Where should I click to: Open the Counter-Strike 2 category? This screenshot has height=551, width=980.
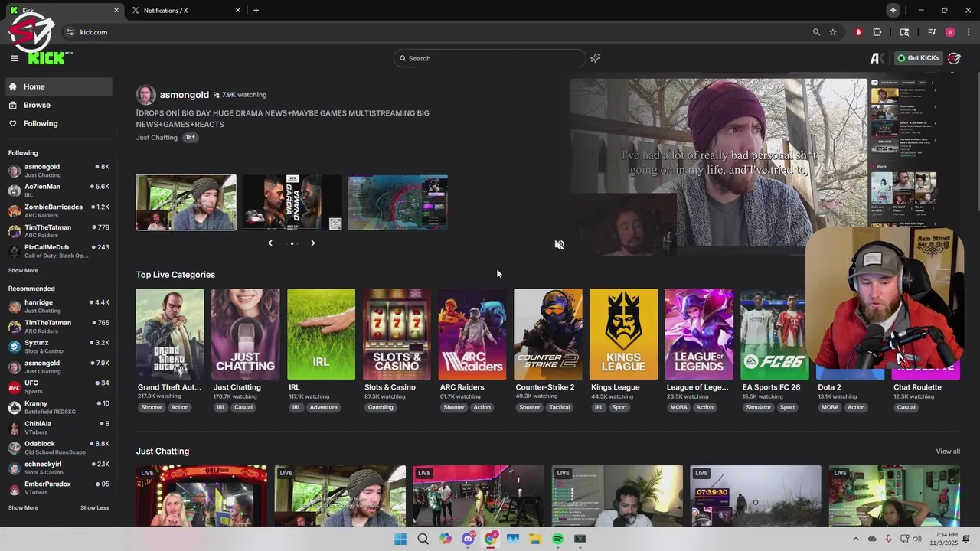pyautogui.click(x=548, y=334)
